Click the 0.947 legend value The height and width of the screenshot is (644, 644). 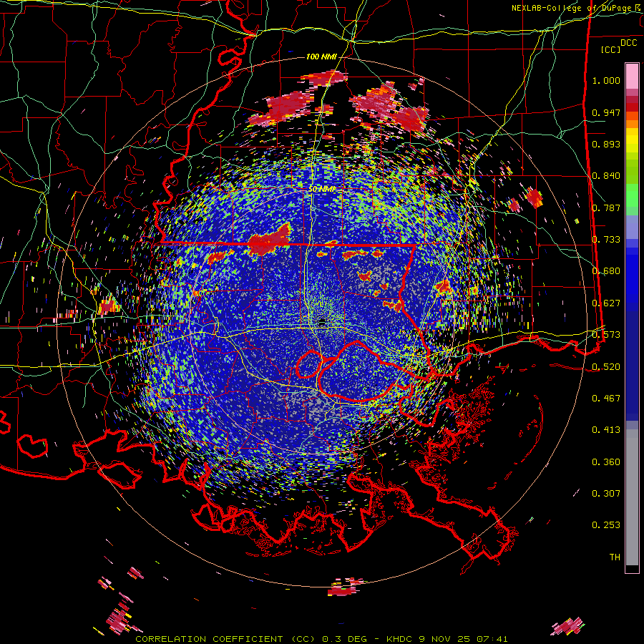(x=606, y=112)
